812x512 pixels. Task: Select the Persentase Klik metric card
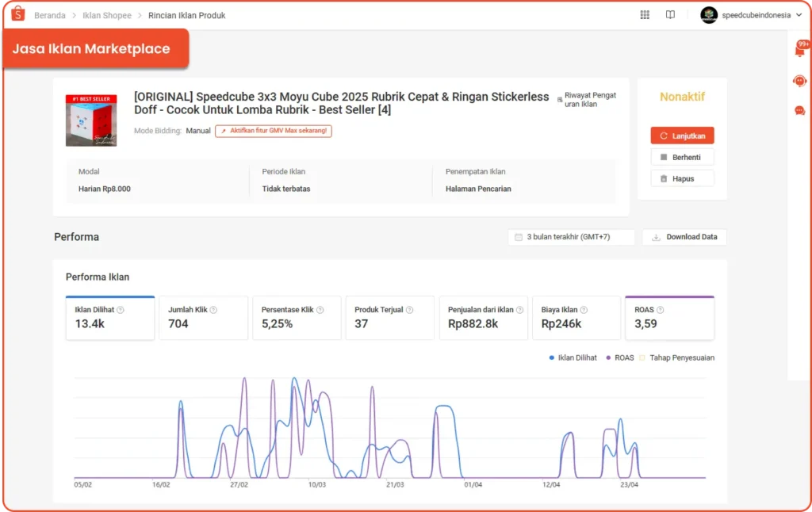(x=297, y=318)
